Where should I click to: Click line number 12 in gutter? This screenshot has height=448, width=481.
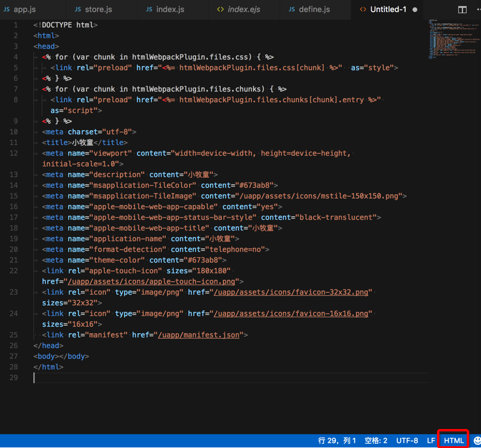point(14,153)
